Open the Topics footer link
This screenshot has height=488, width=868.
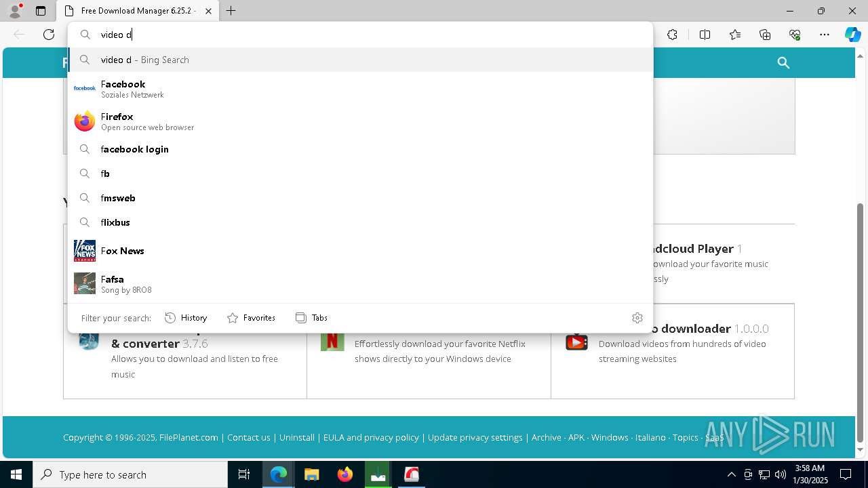686,437
